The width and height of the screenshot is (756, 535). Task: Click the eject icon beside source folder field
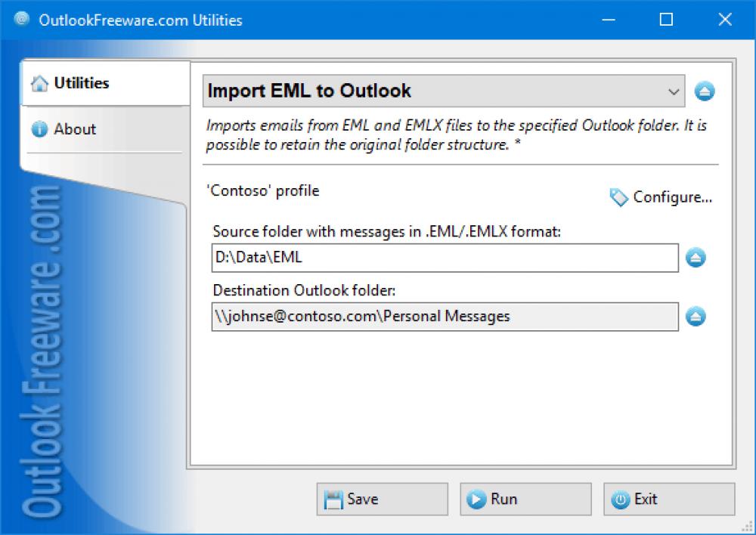tap(696, 258)
